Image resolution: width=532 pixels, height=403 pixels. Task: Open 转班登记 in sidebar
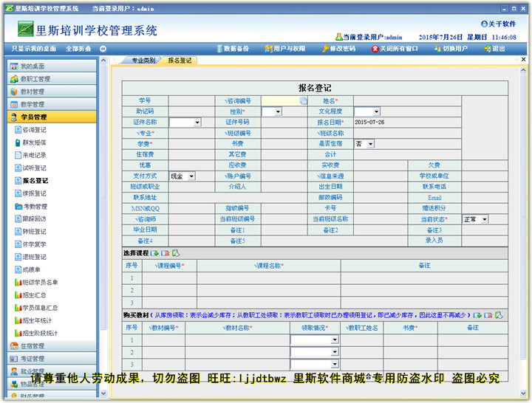30,232
